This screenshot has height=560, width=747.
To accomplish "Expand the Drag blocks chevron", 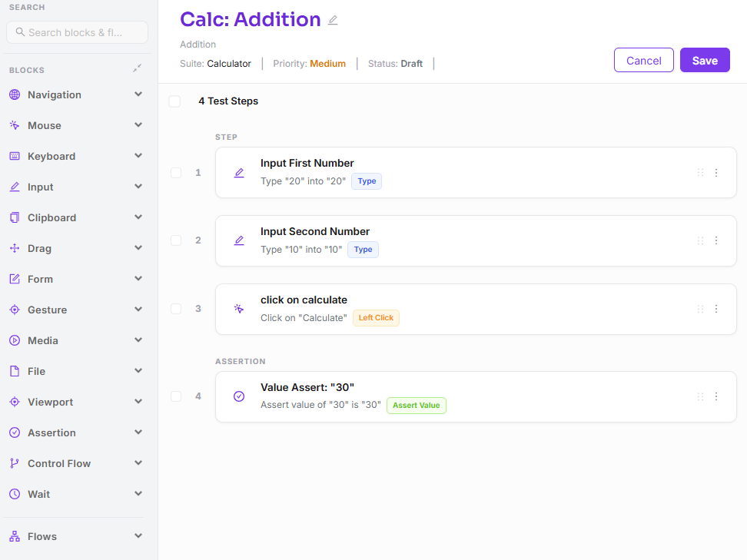I will coord(138,247).
